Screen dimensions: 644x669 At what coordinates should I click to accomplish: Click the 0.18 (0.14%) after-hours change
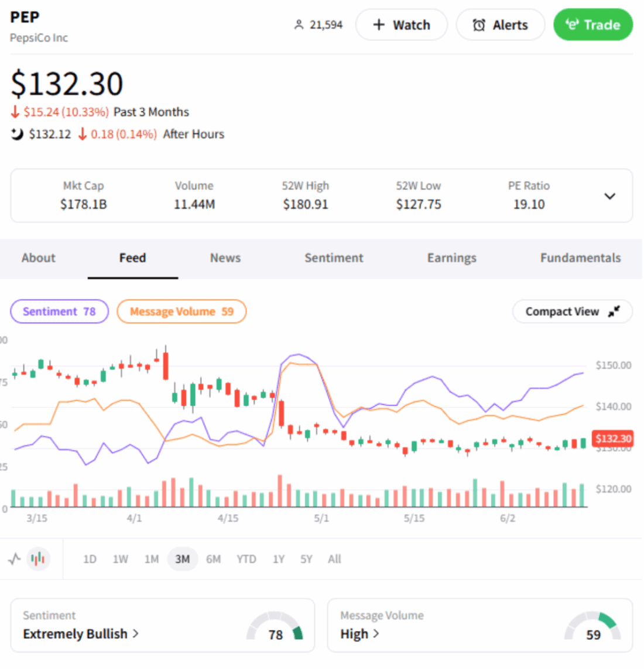coord(124,134)
